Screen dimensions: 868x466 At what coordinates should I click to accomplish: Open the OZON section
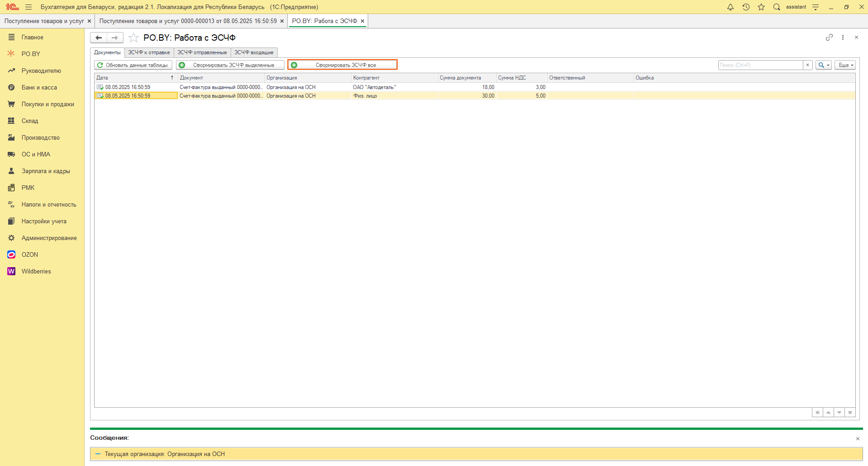[30, 254]
